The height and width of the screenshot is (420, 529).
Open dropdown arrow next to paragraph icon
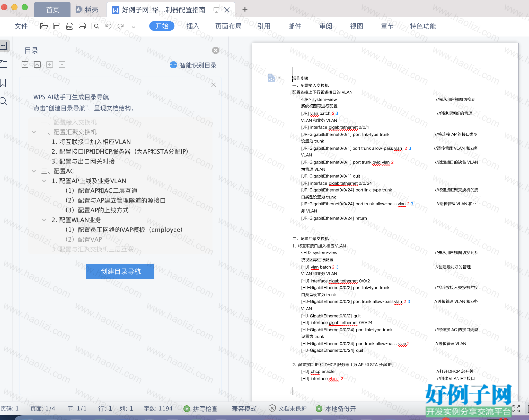coord(279,77)
